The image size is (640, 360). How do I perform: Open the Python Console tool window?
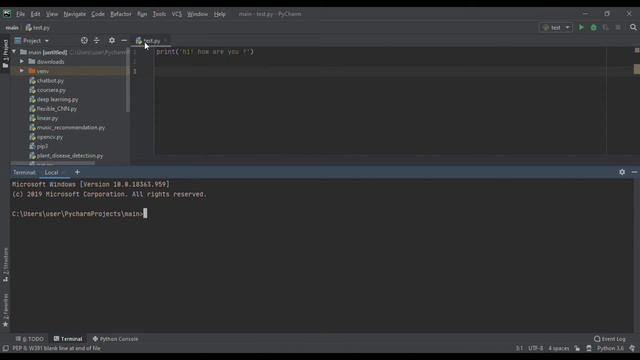[115, 339]
